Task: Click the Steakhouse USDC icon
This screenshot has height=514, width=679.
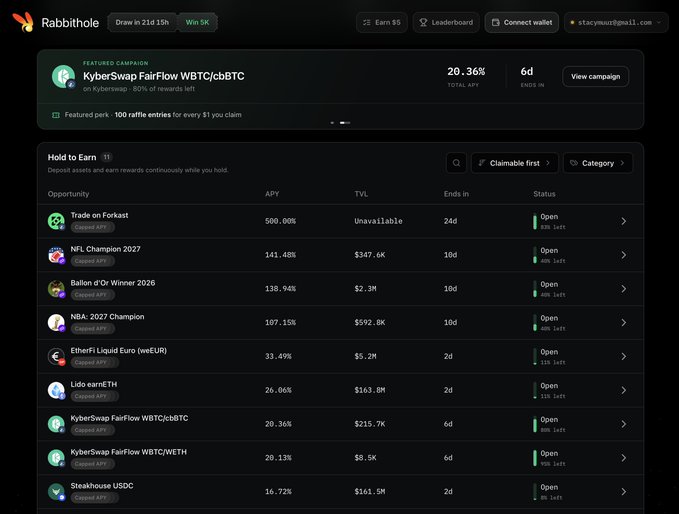Action: point(56,491)
